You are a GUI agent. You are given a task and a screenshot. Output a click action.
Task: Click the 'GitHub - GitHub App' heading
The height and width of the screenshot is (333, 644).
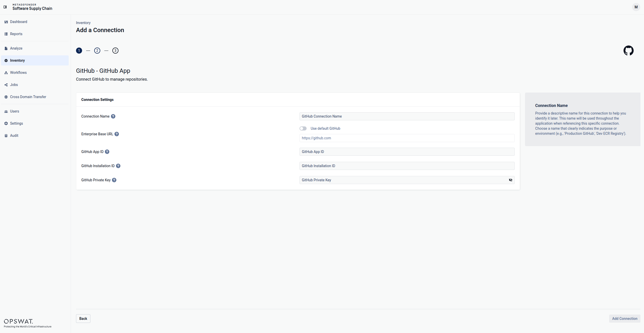click(103, 71)
